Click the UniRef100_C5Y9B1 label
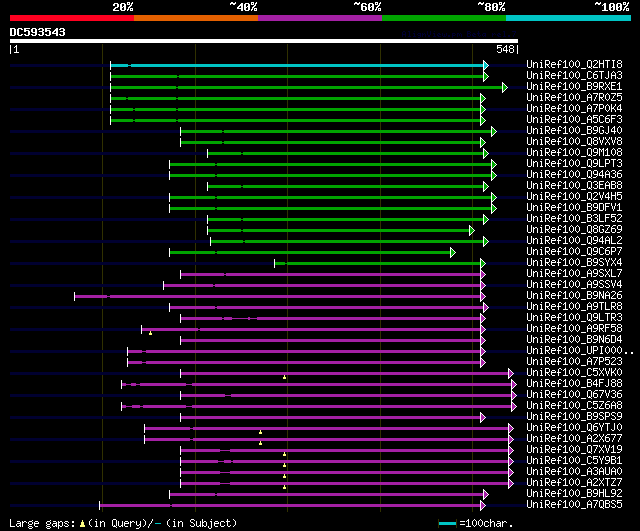Image resolution: width=640 pixels, height=531 pixels. [574, 461]
